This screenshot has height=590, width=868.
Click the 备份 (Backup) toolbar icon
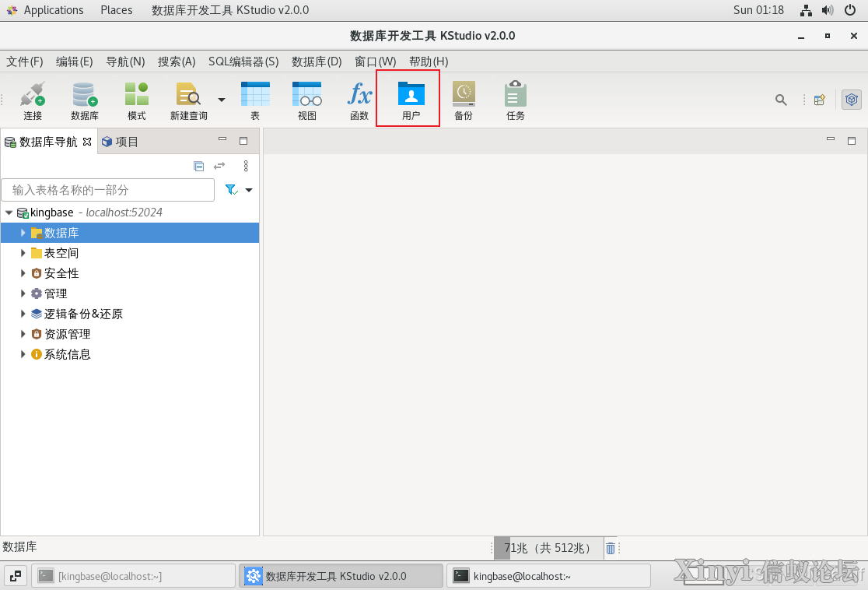point(464,100)
